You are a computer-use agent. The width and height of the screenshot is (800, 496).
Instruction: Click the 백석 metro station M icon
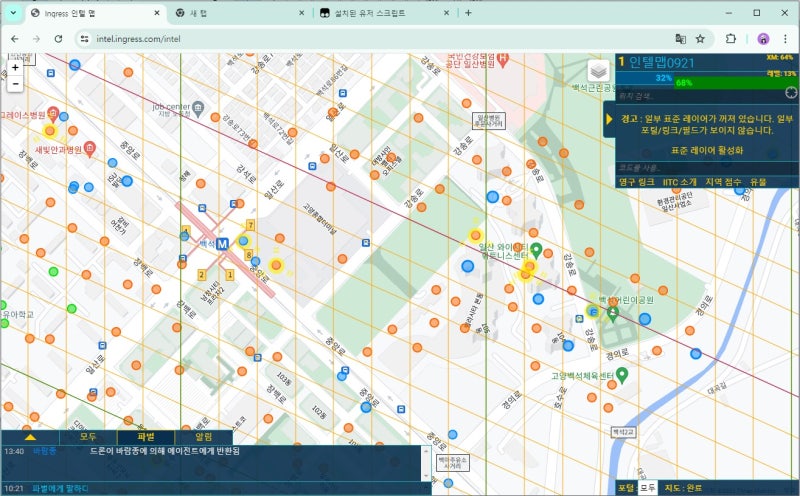[x=222, y=244]
